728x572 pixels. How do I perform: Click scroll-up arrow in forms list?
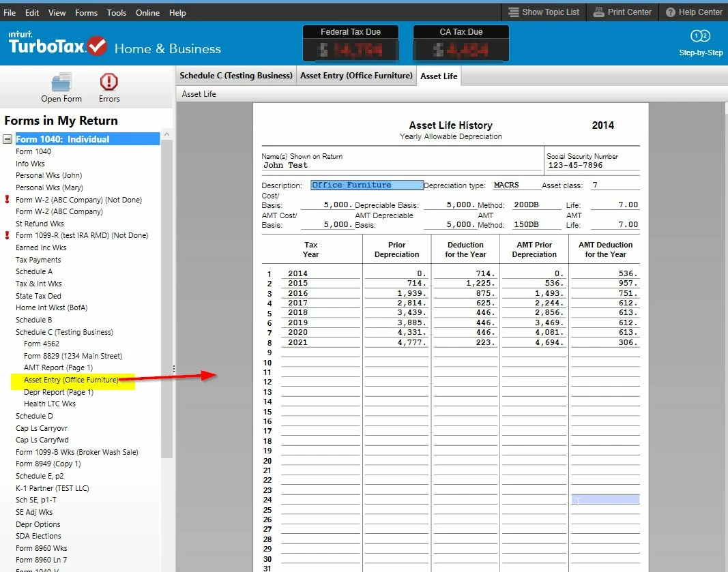tap(166, 134)
